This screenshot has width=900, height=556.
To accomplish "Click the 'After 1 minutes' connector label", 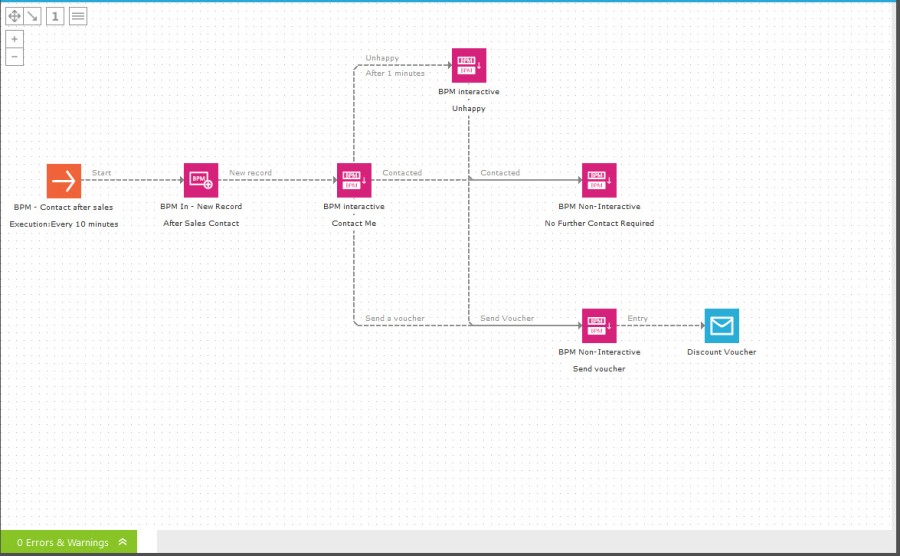I will [394, 73].
